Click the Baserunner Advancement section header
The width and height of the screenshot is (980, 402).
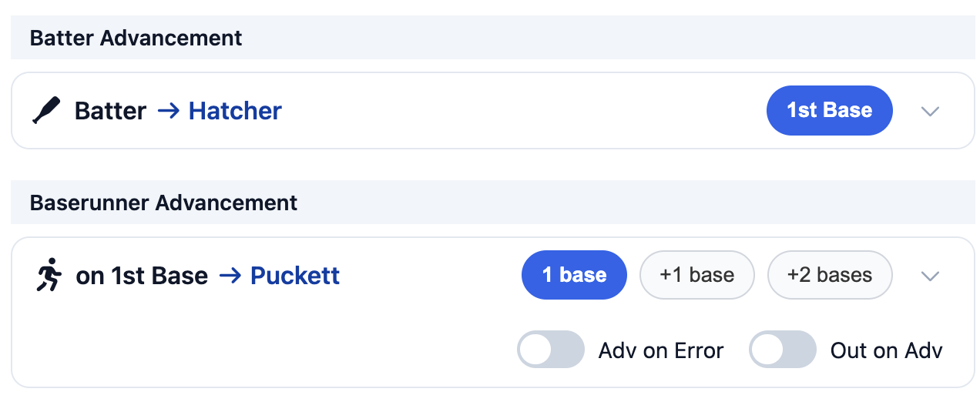coord(163,203)
